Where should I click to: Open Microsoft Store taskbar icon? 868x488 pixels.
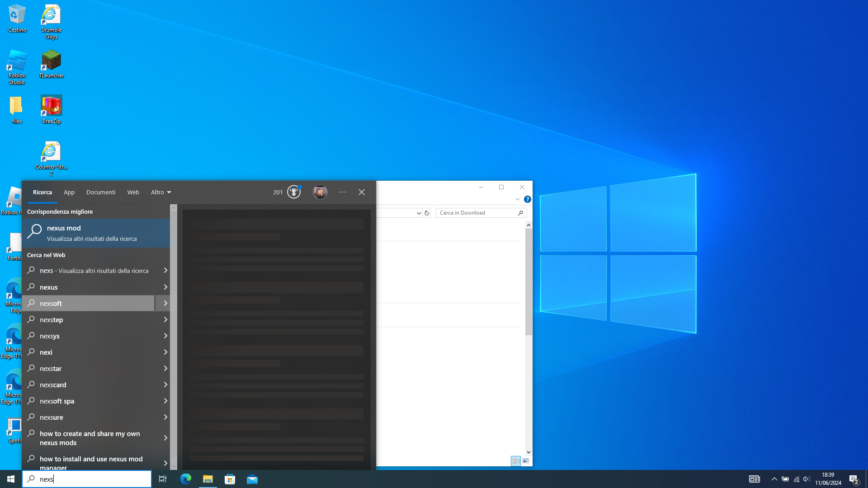(x=230, y=479)
